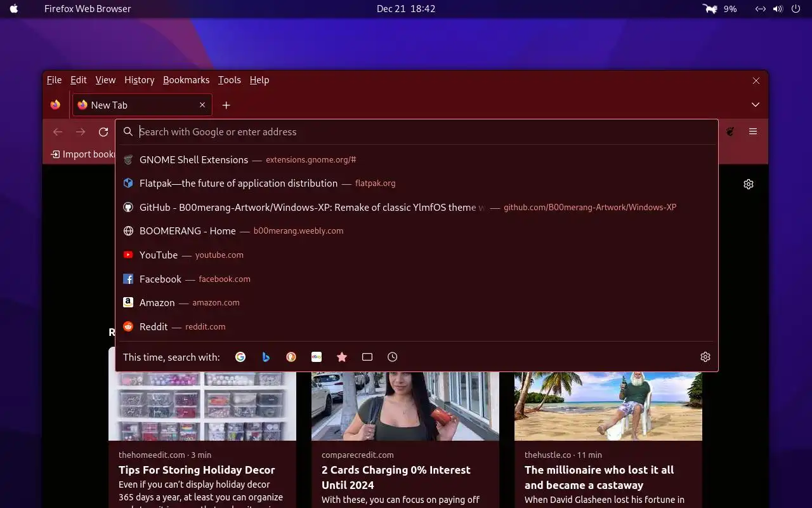Open GNOME Shell Extensions suggestion
This screenshot has height=508, width=812.
pyautogui.click(x=417, y=159)
